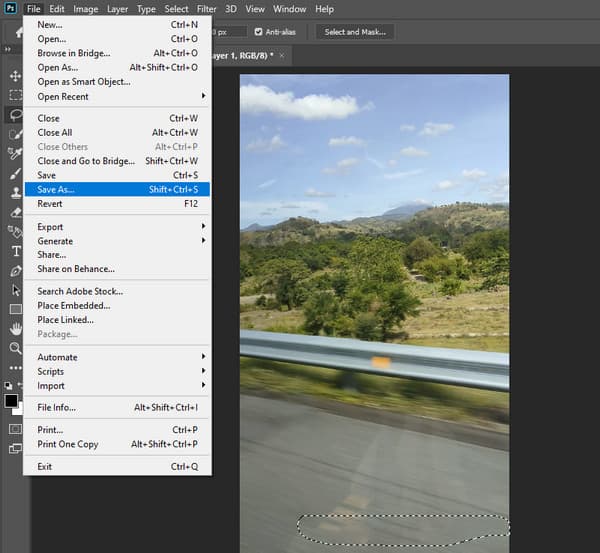Change the screen mode icon

tap(15, 448)
